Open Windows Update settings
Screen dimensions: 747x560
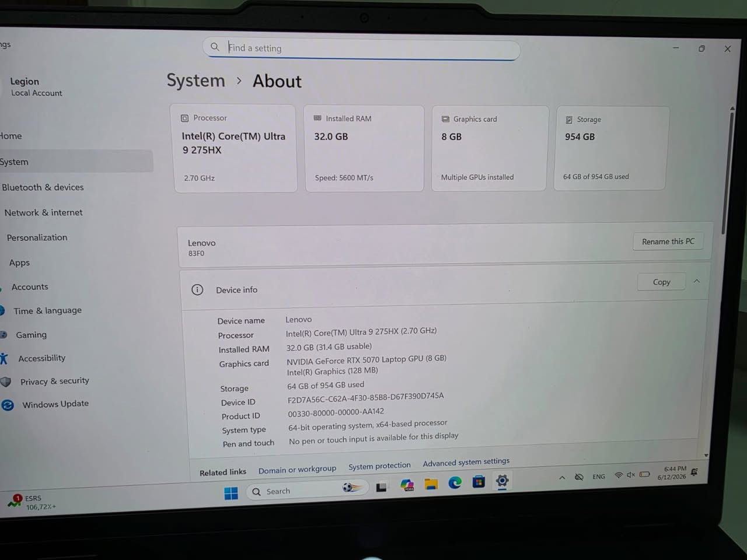tap(55, 404)
